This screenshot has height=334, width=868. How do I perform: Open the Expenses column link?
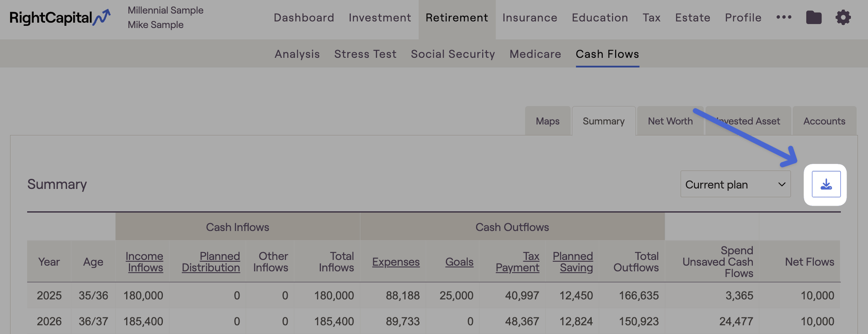coord(396,262)
